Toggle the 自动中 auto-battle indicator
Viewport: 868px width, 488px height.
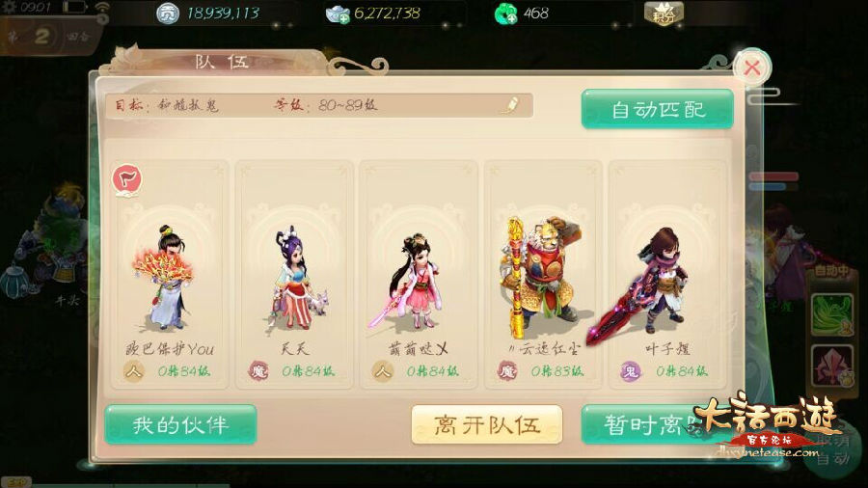point(831,272)
